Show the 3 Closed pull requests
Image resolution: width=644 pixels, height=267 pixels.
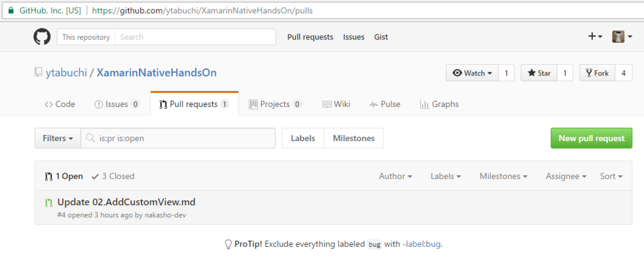click(x=113, y=176)
